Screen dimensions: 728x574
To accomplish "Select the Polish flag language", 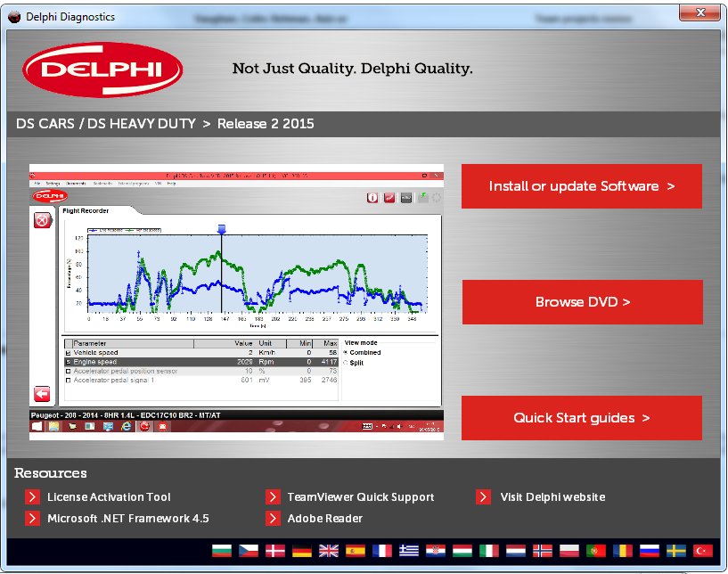I will click(569, 551).
